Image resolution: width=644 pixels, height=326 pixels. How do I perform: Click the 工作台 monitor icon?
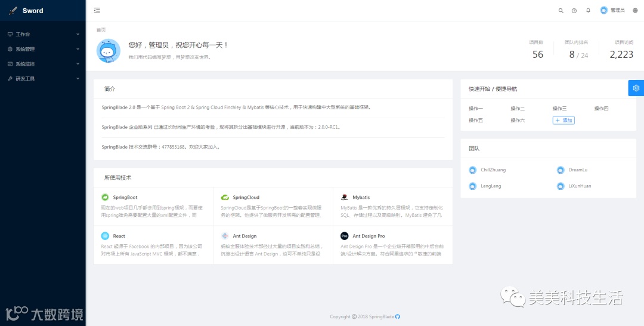click(10, 34)
